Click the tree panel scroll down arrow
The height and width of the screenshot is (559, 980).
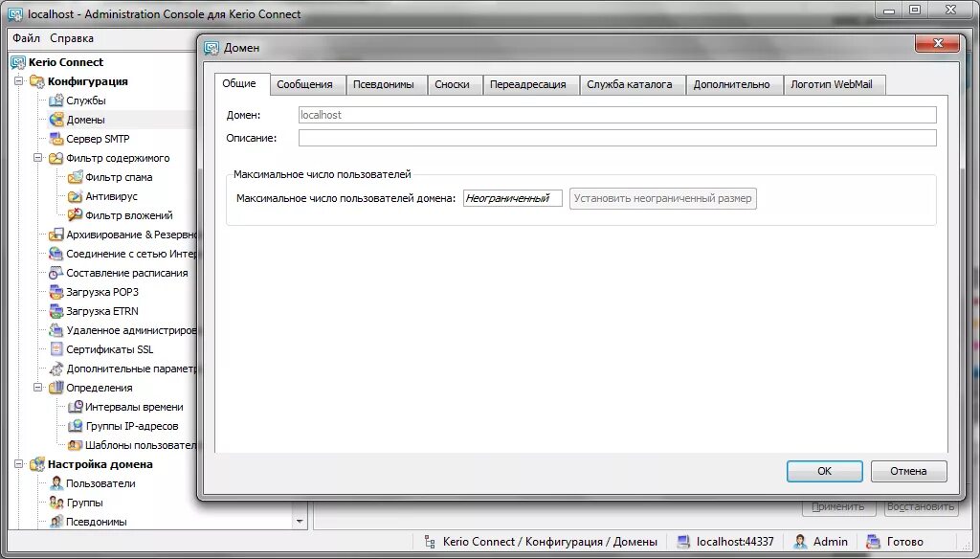[x=300, y=522]
